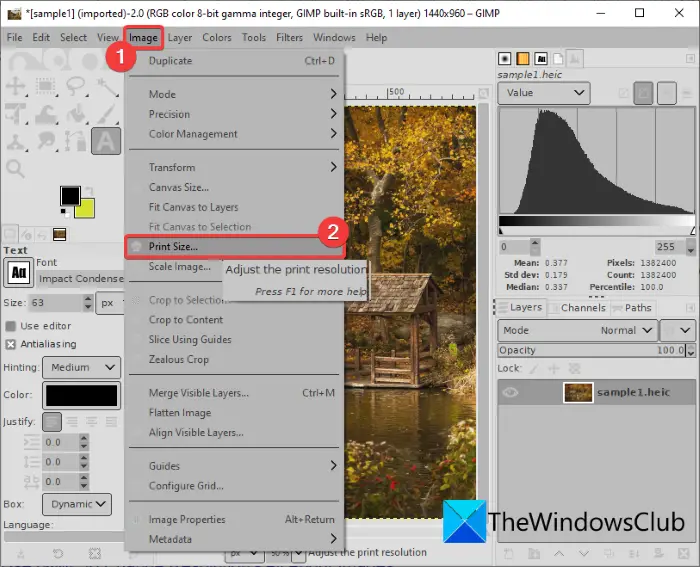This screenshot has height=567, width=700.
Task: Open the Image menu
Action: click(143, 38)
